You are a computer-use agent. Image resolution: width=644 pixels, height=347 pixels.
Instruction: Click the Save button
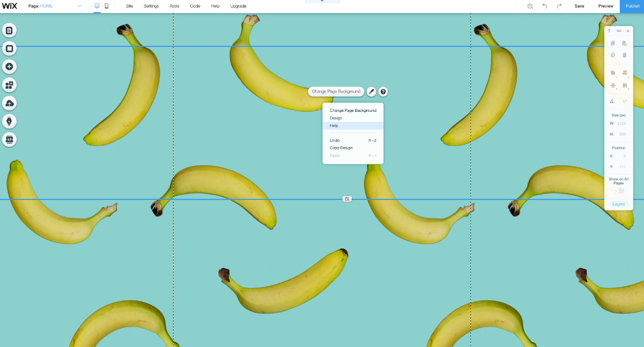click(579, 6)
